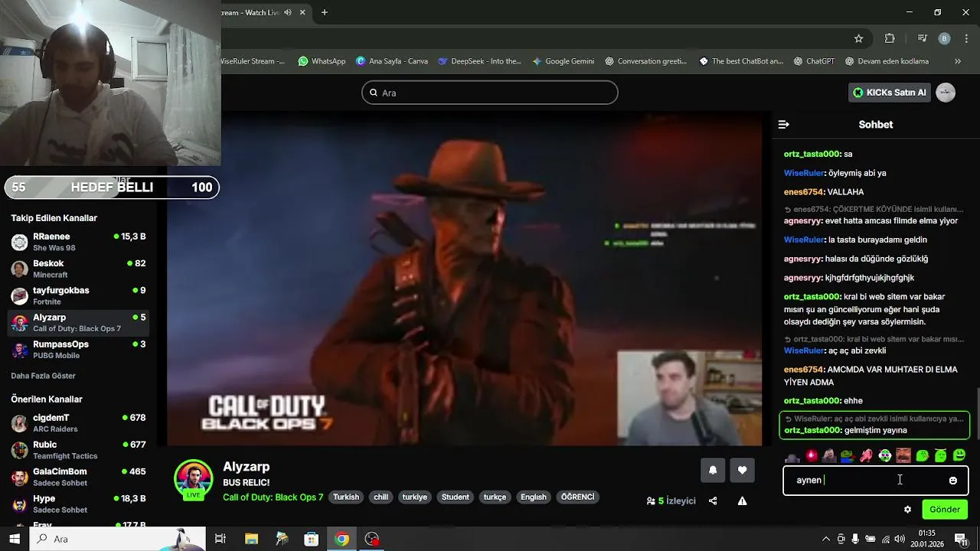Open the ChatGPT bookmark

[814, 61]
